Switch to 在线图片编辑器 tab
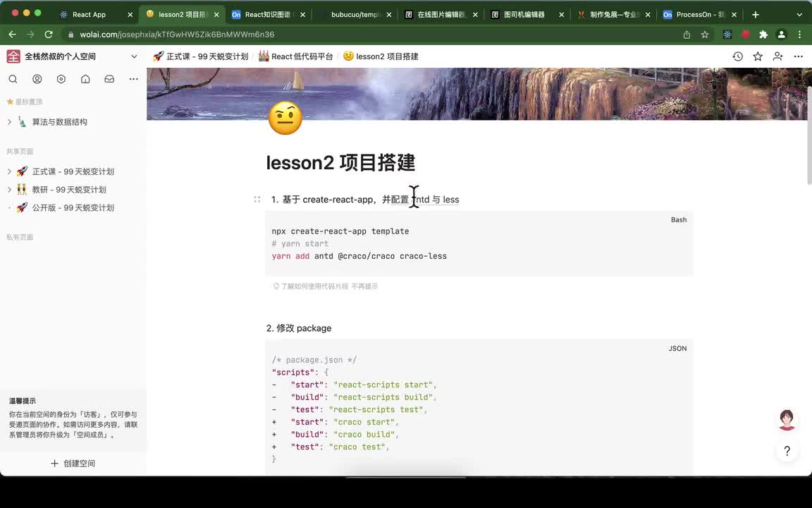The image size is (812, 508). pyautogui.click(x=442, y=15)
